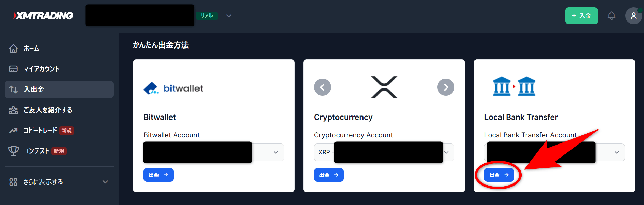Go to next cryptocurrency with right arrow
This screenshot has height=205, width=644.
[x=446, y=87]
